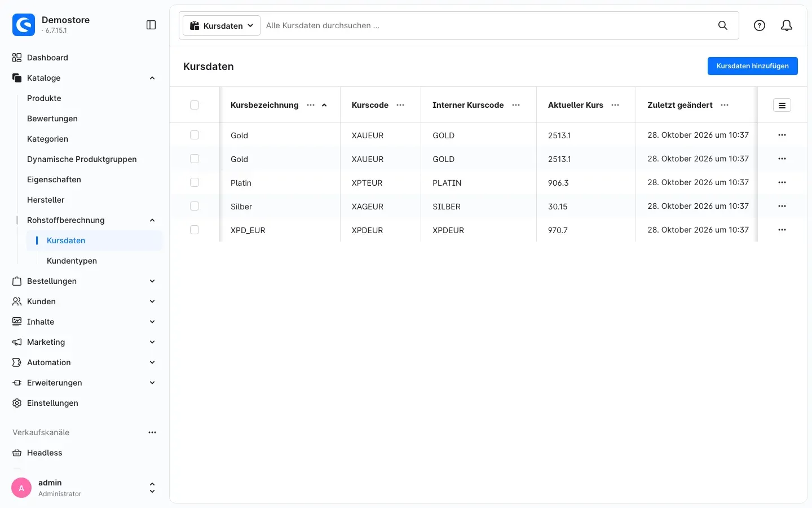Viewport: 812px width, 508px height.
Task: Open row actions menu for Silber
Action: click(782, 206)
